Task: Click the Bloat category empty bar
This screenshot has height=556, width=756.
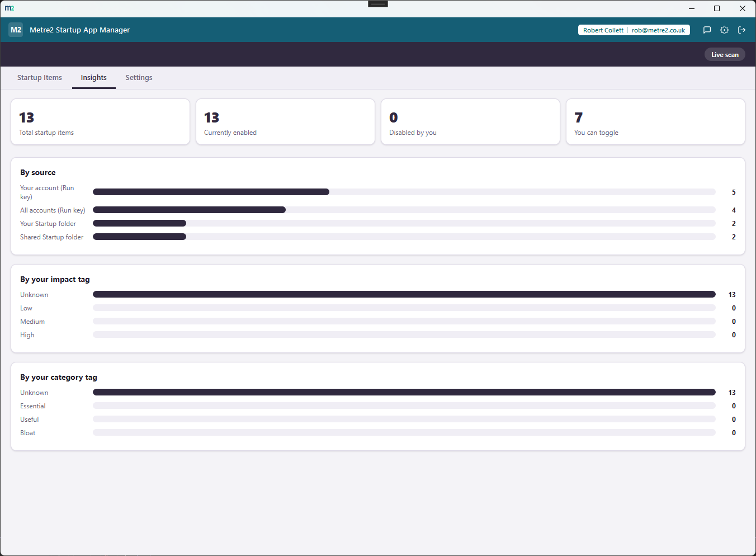Action: pyautogui.click(x=404, y=432)
